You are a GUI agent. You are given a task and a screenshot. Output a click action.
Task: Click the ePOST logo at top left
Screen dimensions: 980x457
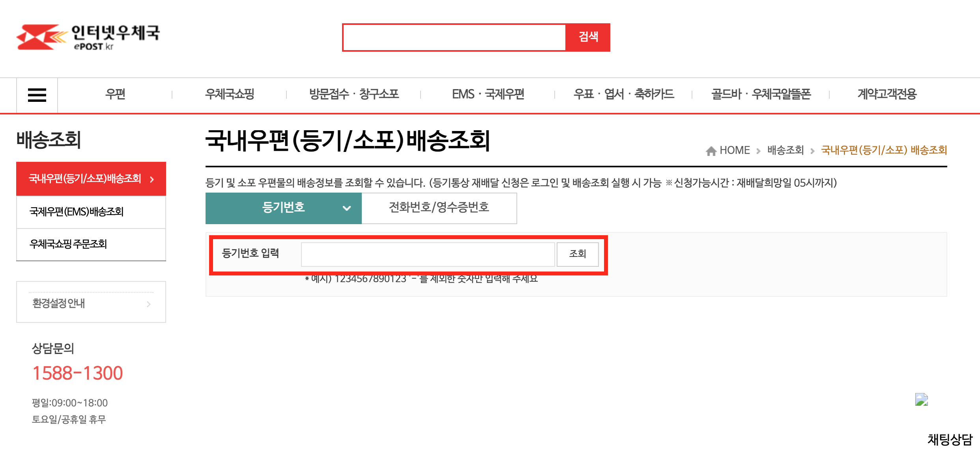pos(88,37)
